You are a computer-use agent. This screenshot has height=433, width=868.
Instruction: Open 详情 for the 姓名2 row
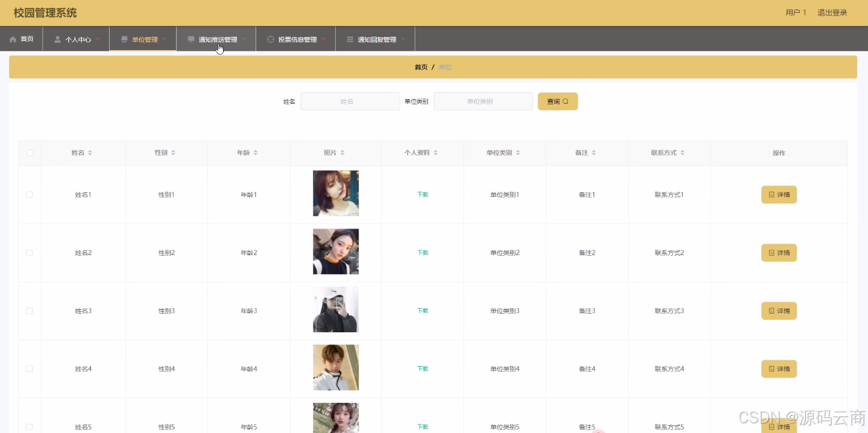(x=779, y=253)
